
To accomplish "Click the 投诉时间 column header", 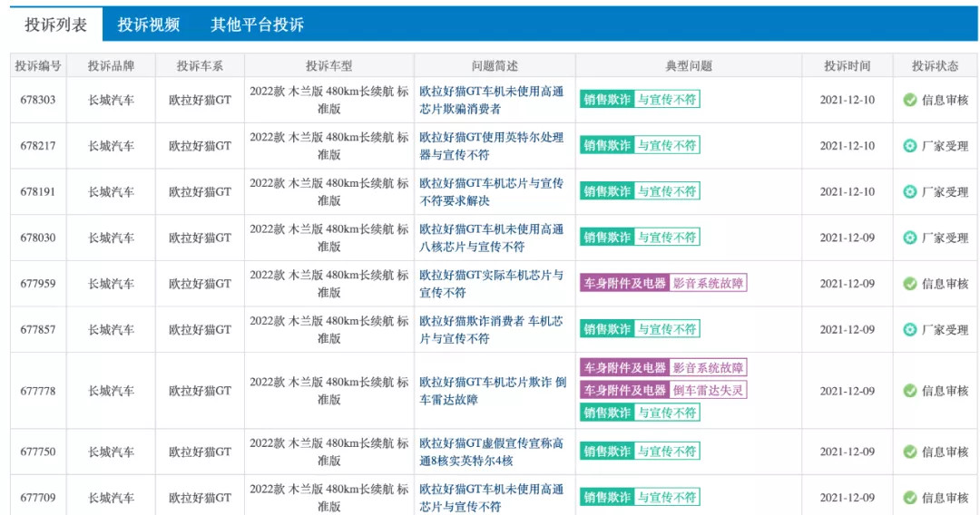I will [x=847, y=65].
